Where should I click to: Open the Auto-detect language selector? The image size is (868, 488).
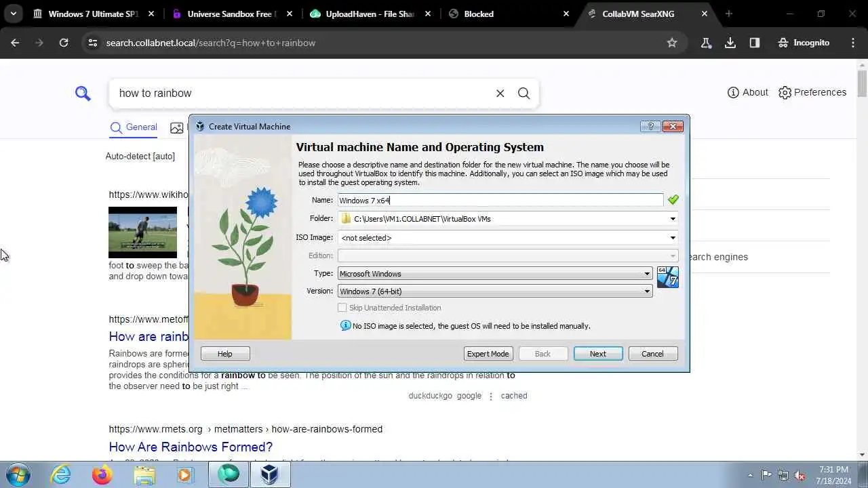point(140,156)
